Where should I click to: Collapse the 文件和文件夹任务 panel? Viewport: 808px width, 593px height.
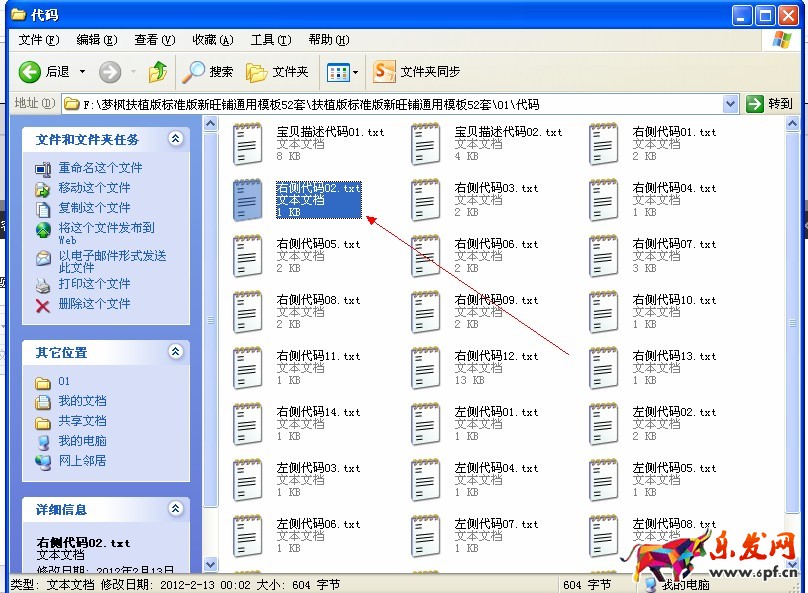pos(176,139)
